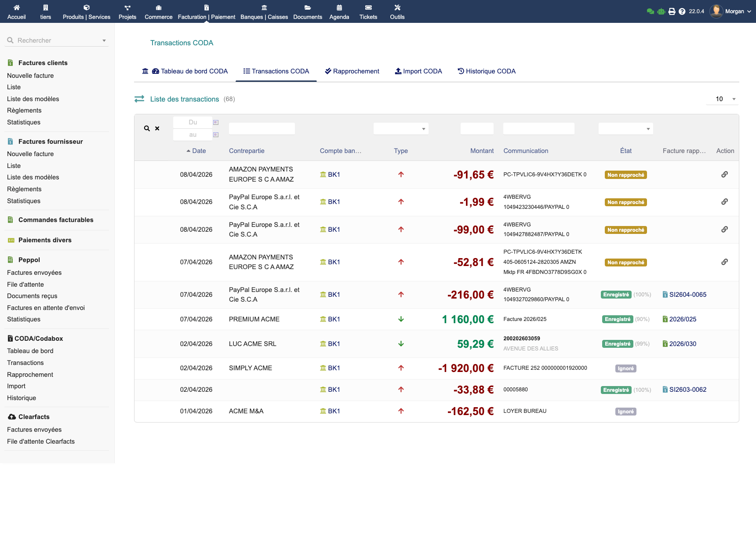756x536 pixels.
Task: Expand the État filter dropdown
Action: coord(625,128)
